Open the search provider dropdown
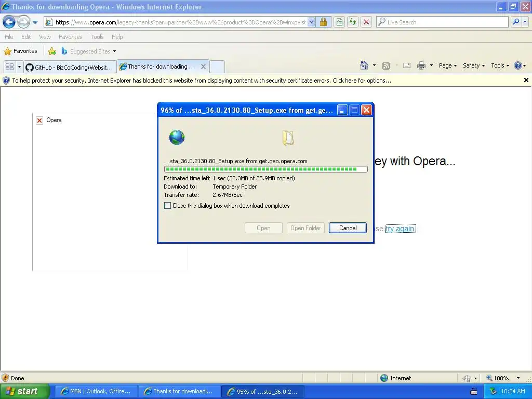Image resolution: width=532 pixels, height=399 pixels. [x=525, y=22]
